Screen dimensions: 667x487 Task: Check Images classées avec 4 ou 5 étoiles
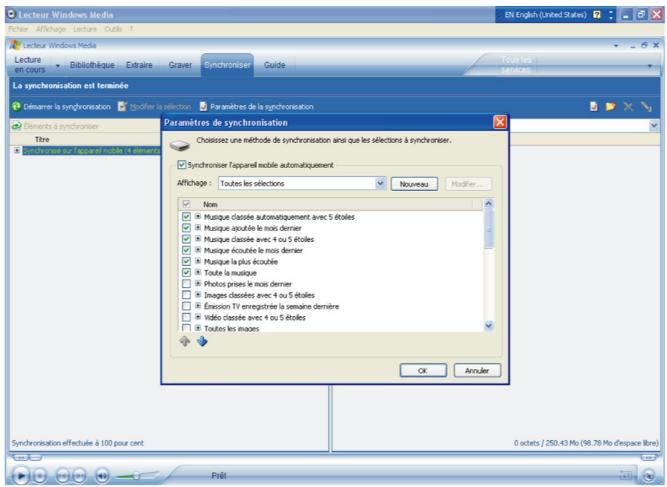186,295
